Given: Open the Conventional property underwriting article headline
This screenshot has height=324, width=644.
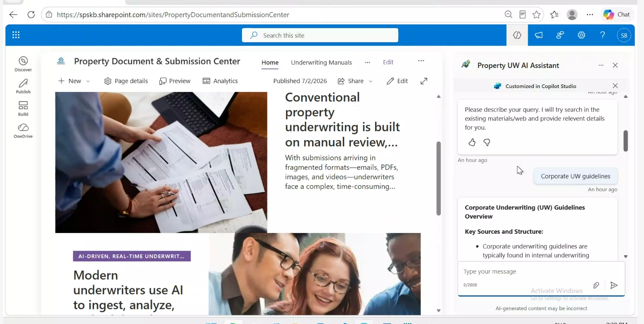Looking at the screenshot, I should [x=342, y=120].
